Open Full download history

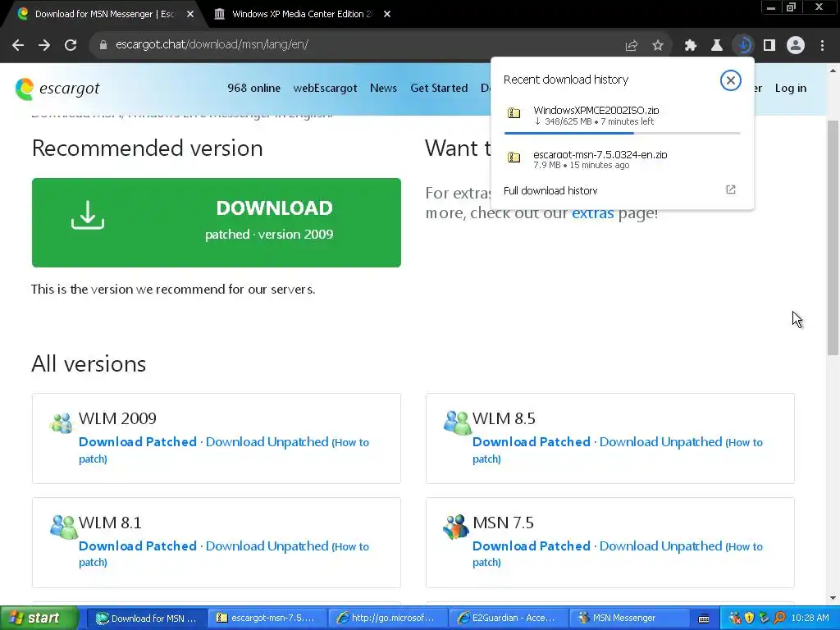pos(550,190)
